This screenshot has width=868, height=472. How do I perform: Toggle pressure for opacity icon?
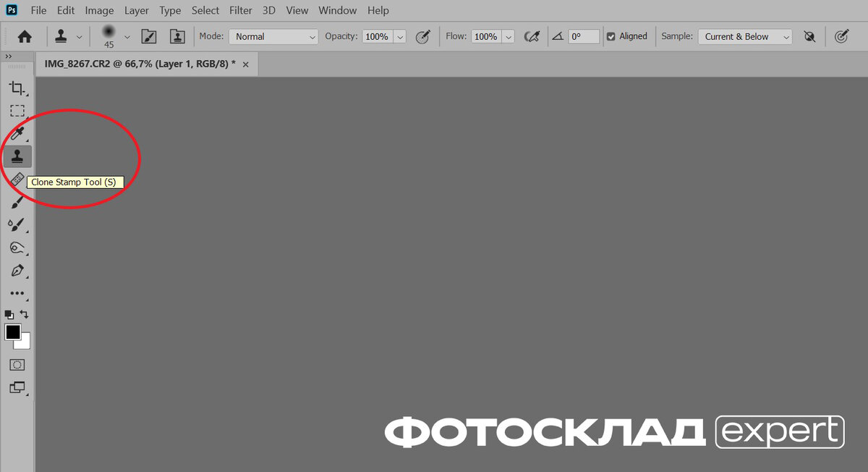pos(423,36)
